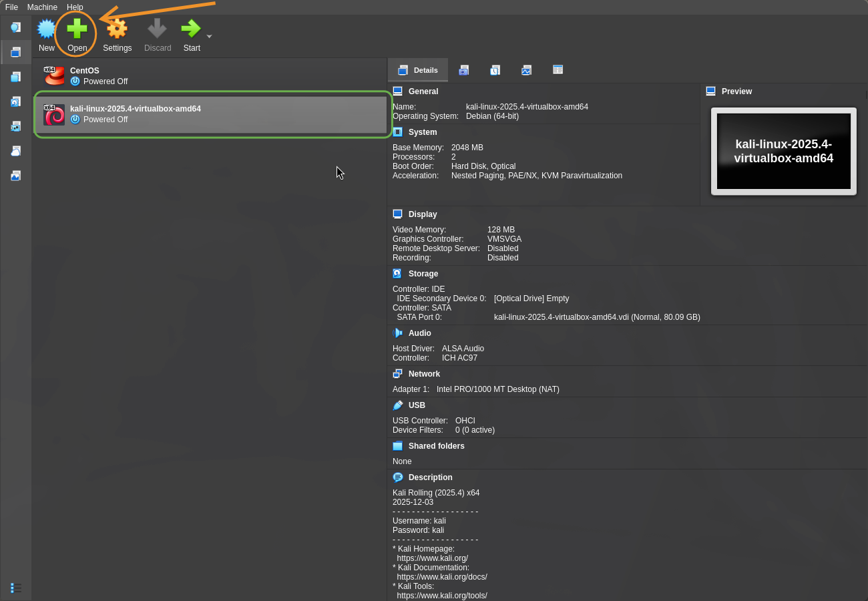This screenshot has width=868, height=601.
Task: Click the Remote Desktop Server Disabled value
Action: pyautogui.click(x=503, y=248)
